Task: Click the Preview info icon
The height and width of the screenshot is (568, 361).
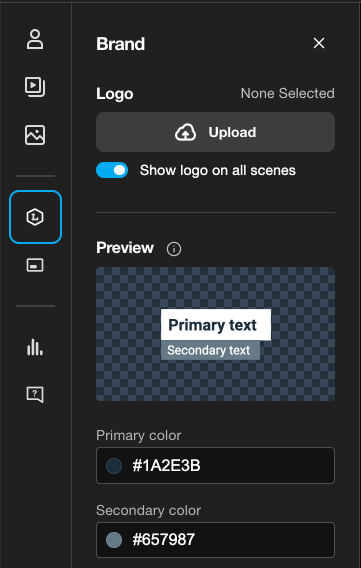Action: point(174,249)
